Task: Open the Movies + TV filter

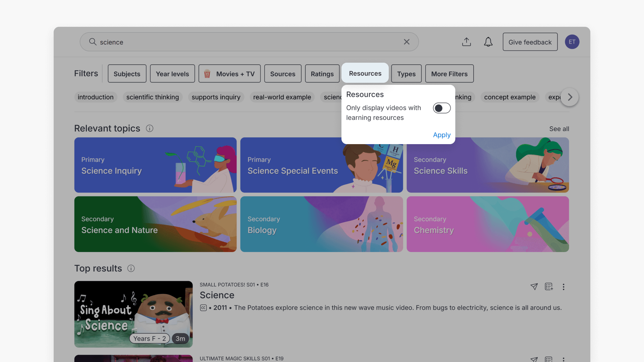Action: point(229,73)
